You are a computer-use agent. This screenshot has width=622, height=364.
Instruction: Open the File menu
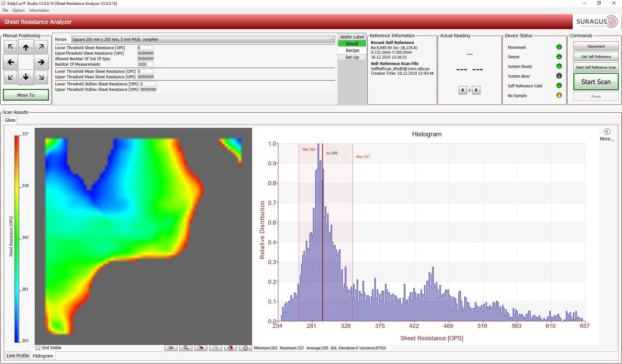pos(5,10)
